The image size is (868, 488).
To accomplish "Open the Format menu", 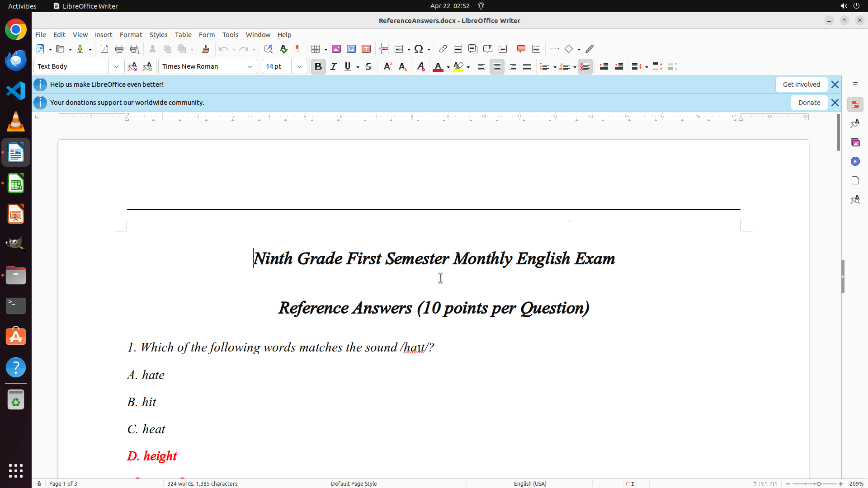I will pos(131,34).
